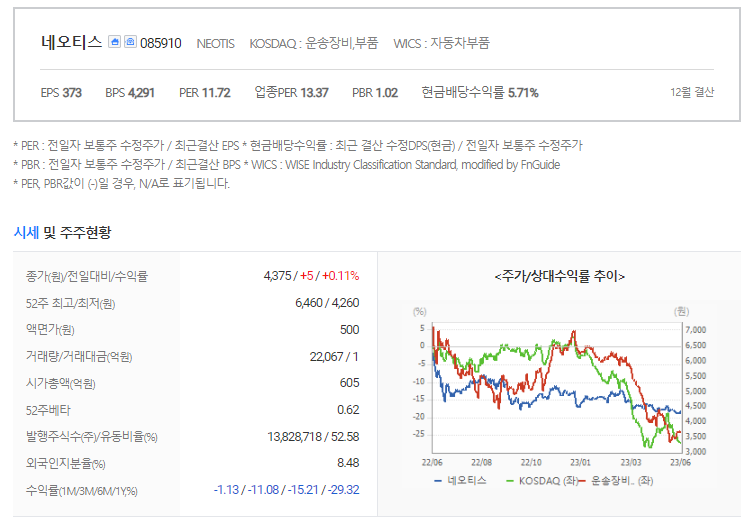Click the N/A footnote about negative PER, PBR

(122, 183)
